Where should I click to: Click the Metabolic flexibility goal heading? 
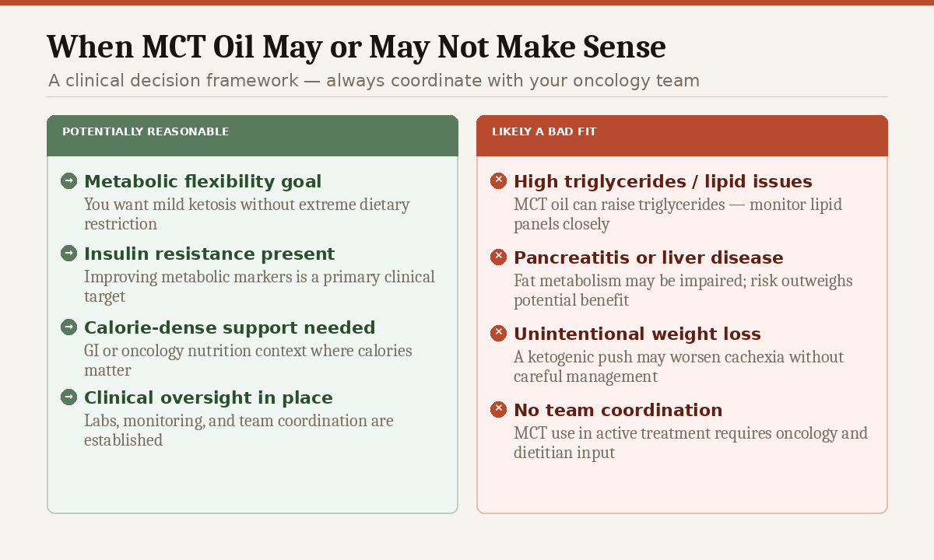[202, 182]
